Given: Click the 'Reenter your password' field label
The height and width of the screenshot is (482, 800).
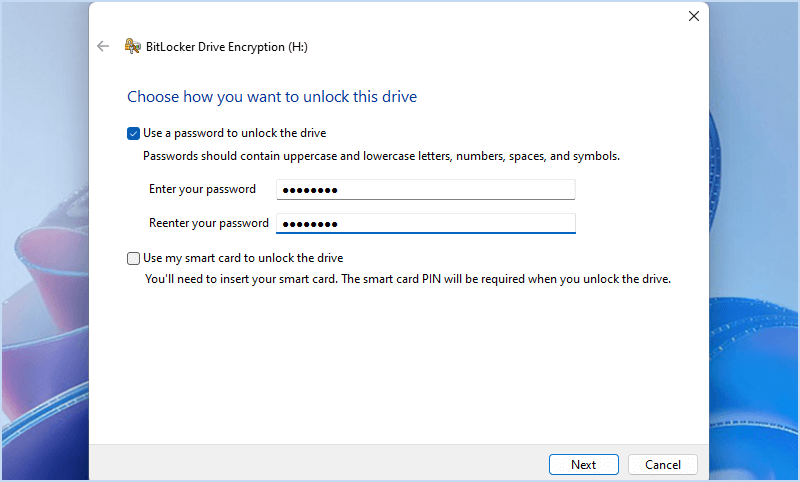Looking at the screenshot, I should (209, 223).
